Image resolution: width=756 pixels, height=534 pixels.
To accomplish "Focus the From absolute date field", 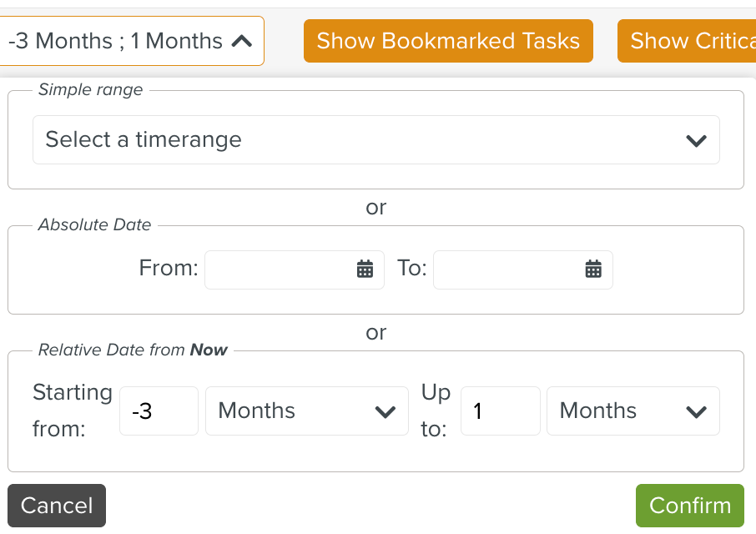I will point(280,269).
